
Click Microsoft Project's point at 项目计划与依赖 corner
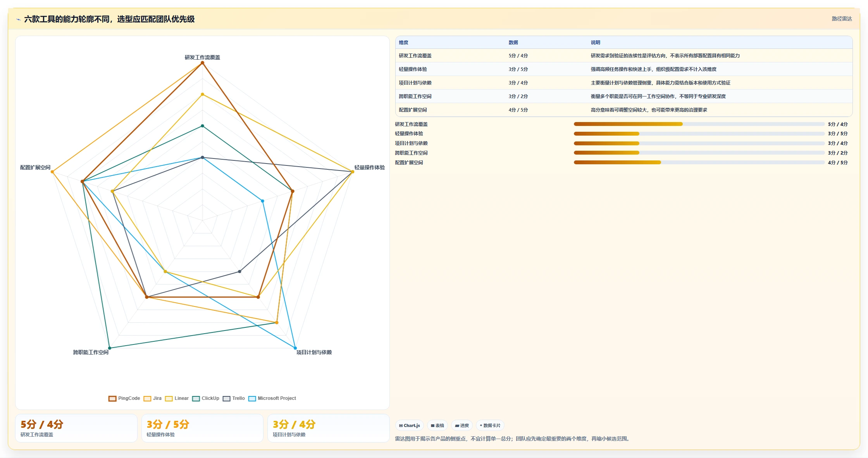(295, 348)
